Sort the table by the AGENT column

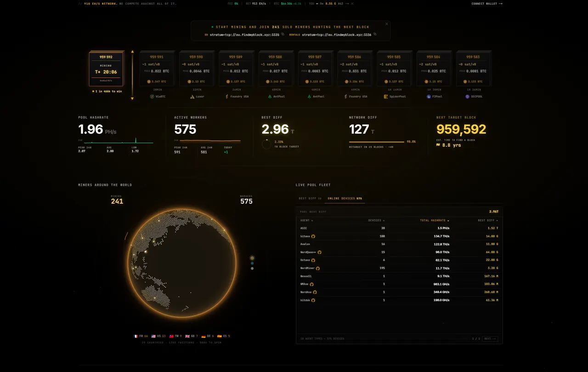click(x=306, y=221)
